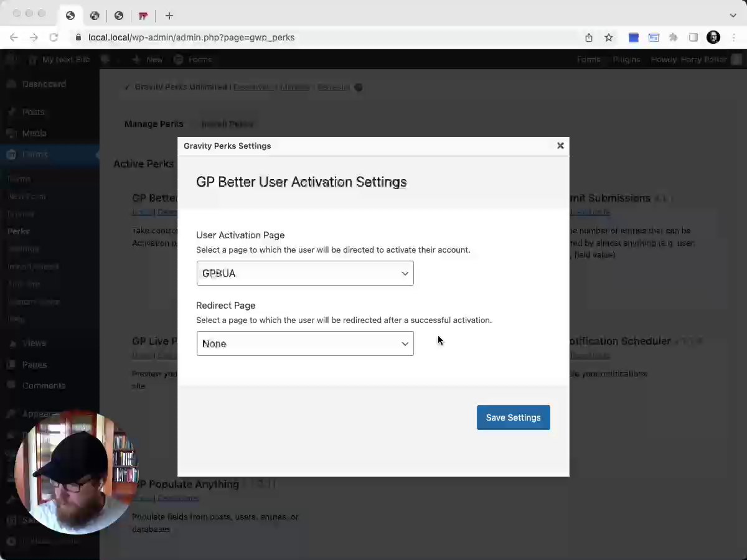Click My Next Bite site name
The height and width of the screenshot is (560, 747).
click(66, 60)
